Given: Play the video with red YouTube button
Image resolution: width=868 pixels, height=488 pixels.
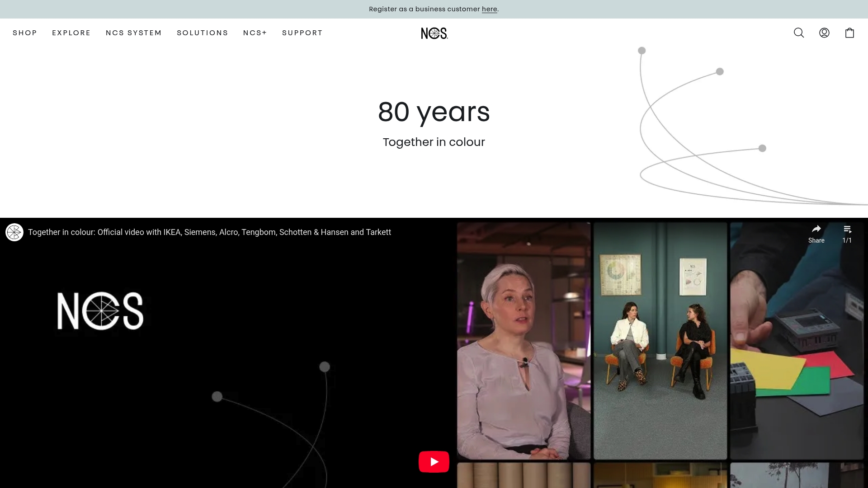Looking at the screenshot, I should pyautogui.click(x=434, y=461).
